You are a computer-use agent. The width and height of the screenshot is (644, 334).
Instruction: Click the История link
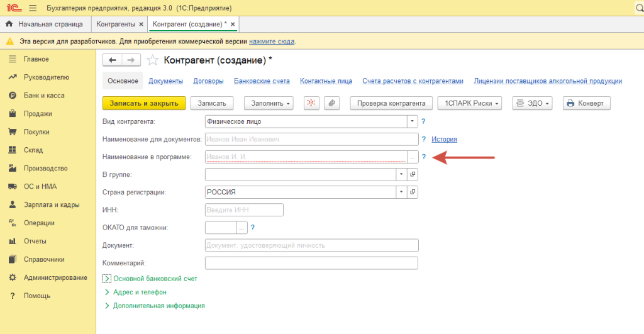tap(444, 139)
